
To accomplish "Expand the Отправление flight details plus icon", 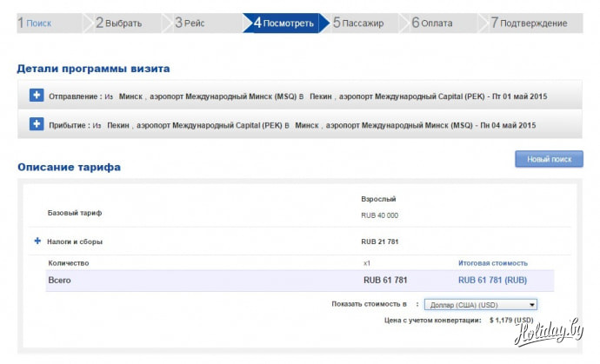I will tap(37, 95).
